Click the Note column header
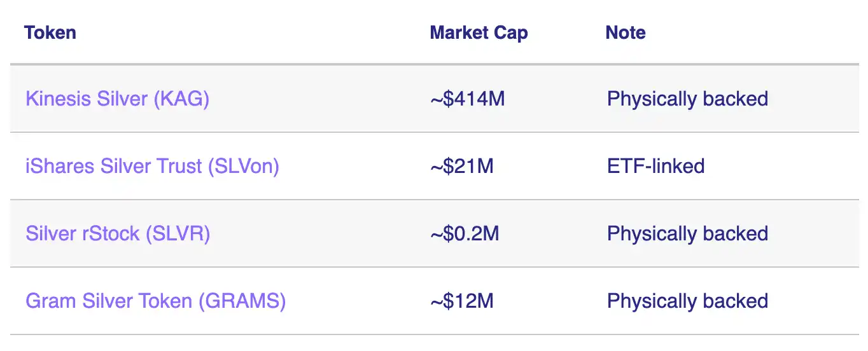868x351 pixels. [x=626, y=33]
